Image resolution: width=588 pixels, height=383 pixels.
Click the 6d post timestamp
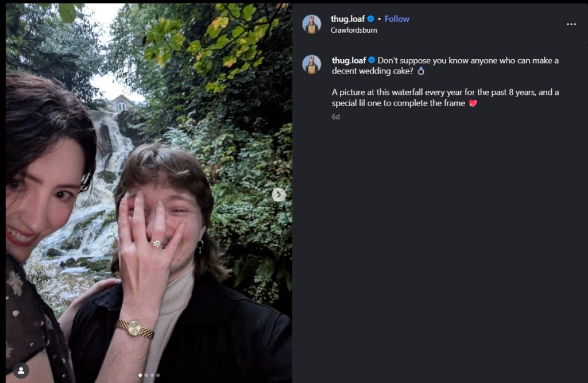click(x=335, y=117)
